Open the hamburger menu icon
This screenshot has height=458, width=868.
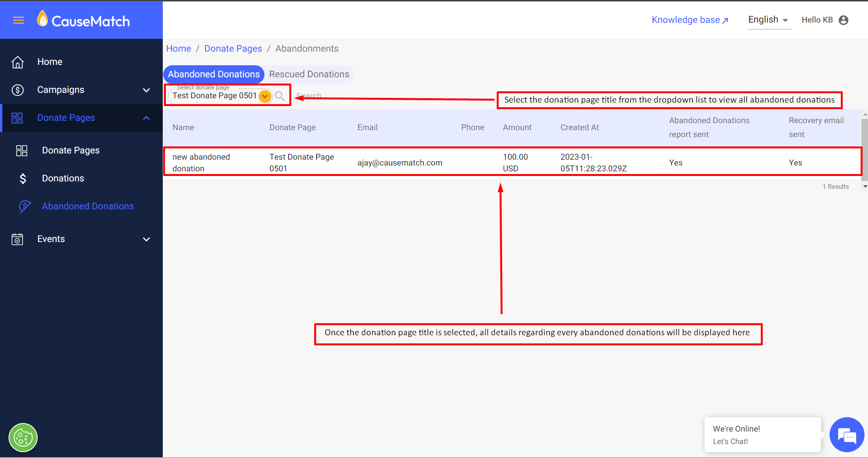pyautogui.click(x=19, y=20)
